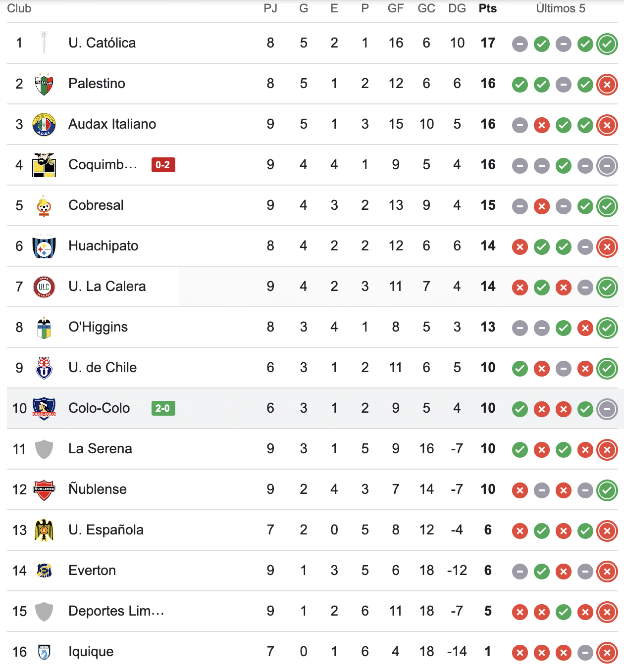The image size is (624, 672).
Task: Open the Colo-Colo 2-0 score badge
Action: click(163, 408)
